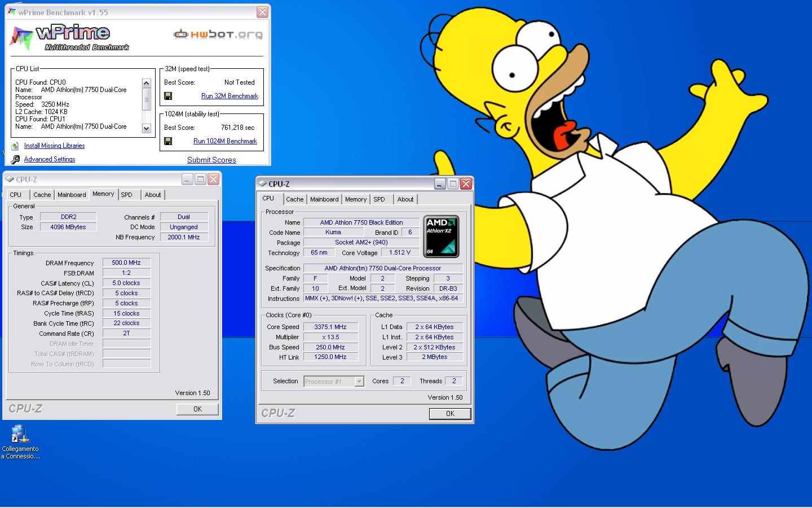Run the 32M Benchmark

230,96
